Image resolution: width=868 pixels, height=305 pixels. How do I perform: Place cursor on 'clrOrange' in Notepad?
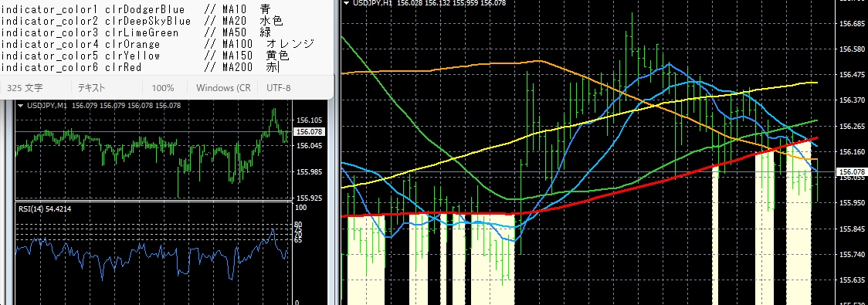coord(132,44)
